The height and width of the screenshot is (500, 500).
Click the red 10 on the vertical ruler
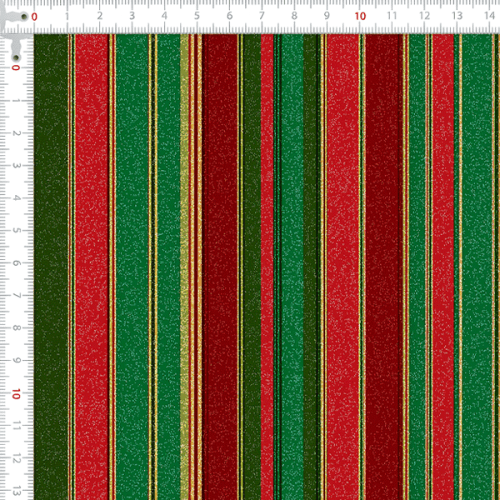pos(16,394)
